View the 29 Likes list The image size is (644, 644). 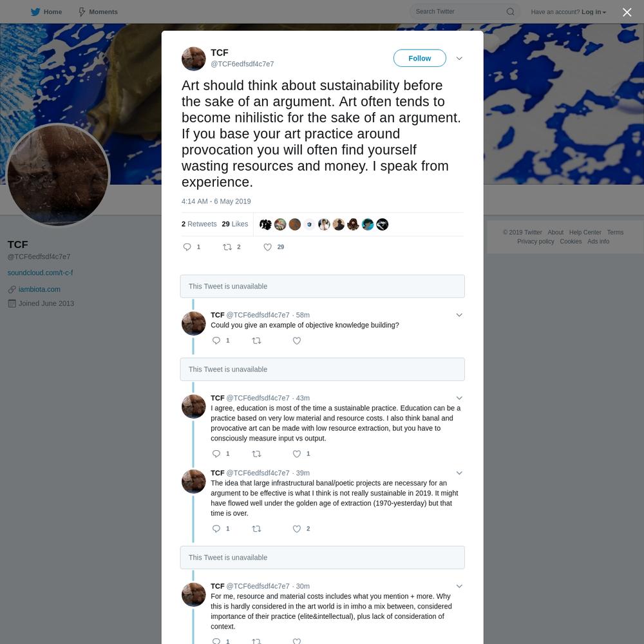[x=235, y=224]
